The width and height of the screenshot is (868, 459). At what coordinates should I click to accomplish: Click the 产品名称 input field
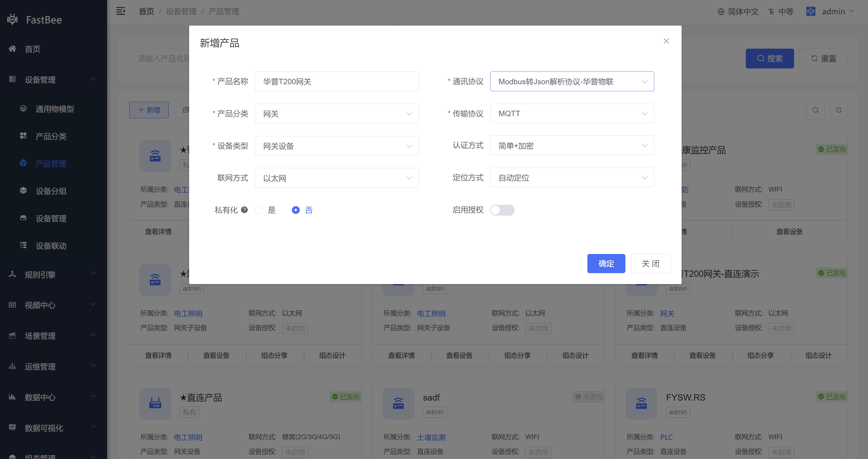337,81
